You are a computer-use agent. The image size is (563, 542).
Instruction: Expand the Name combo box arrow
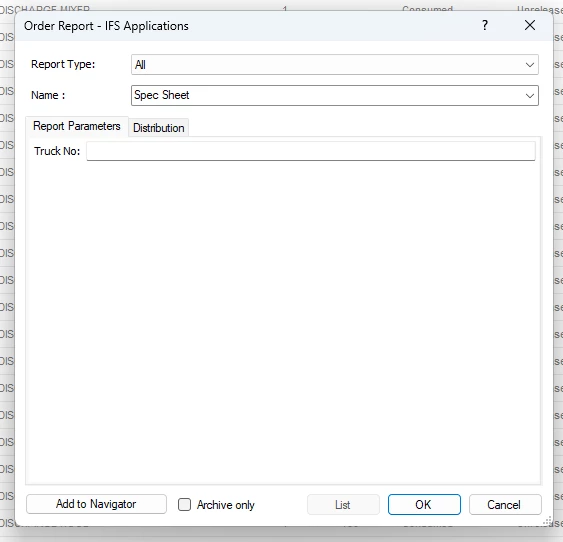click(x=530, y=96)
